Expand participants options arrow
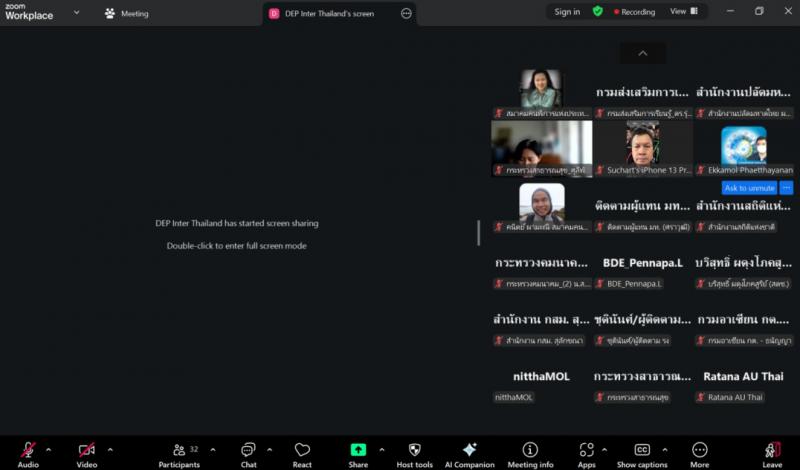 click(x=213, y=450)
